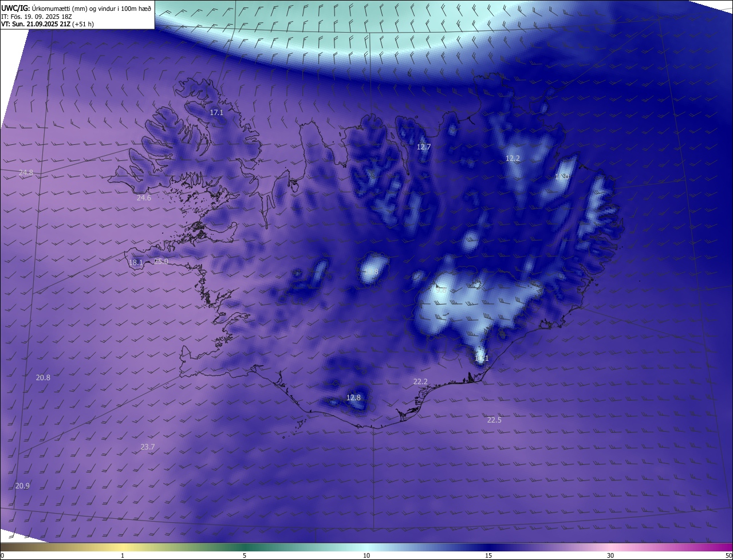Click the '10' tick on the color scale
Image resolution: width=733 pixels, height=560 pixels.
point(366,555)
